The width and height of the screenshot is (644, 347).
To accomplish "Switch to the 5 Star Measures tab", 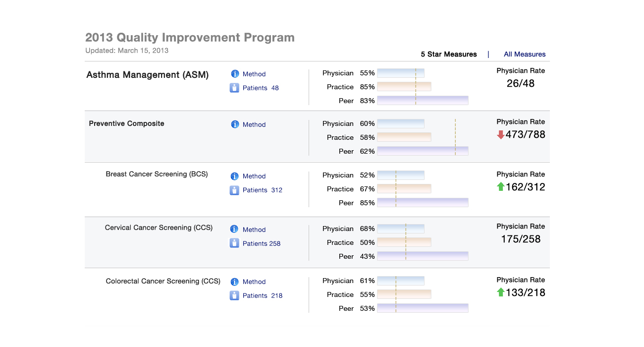I will click(449, 55).
